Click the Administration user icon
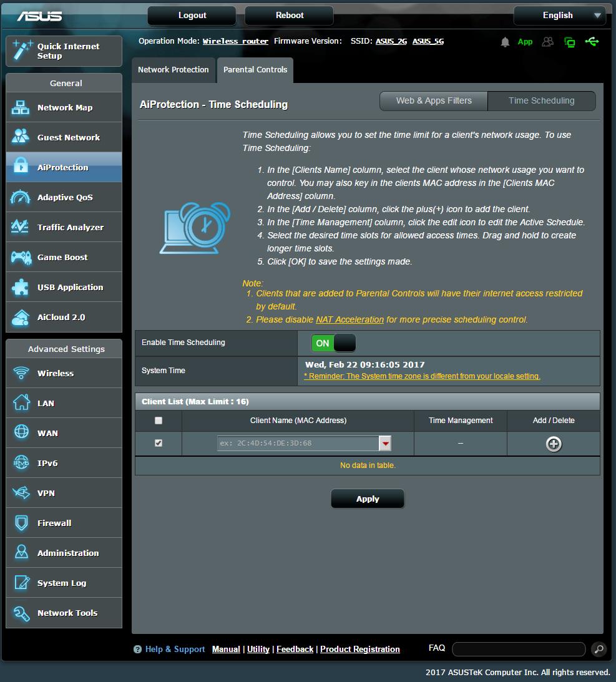Screen dimensions: 616x682 [x=21, y=552]
